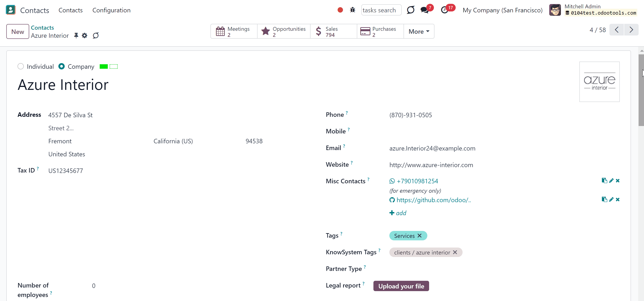Click the add misc contact link
Viewport: 644px width, 301px height.
pyautogui.click(x=398, y=213)
